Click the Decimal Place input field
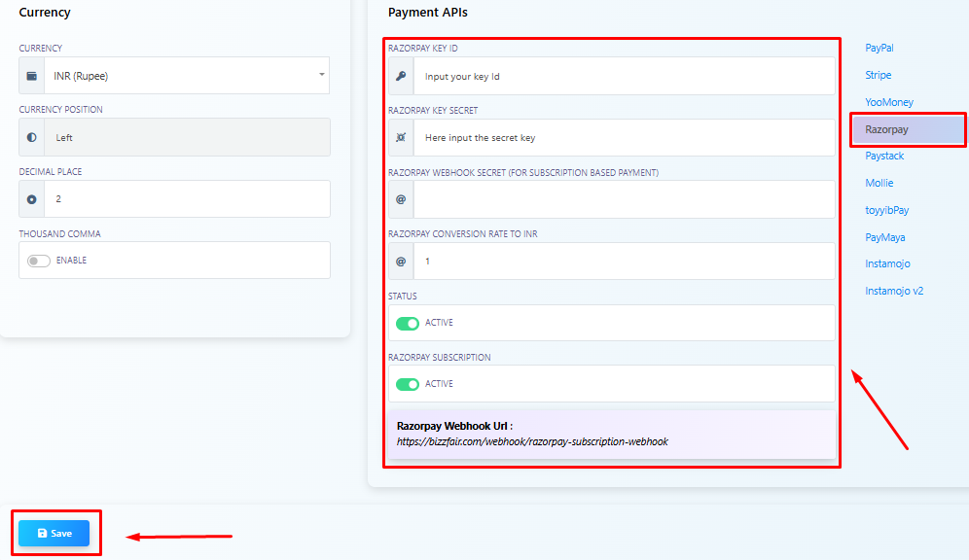The image size is (969, 560). tap(187, 198)
